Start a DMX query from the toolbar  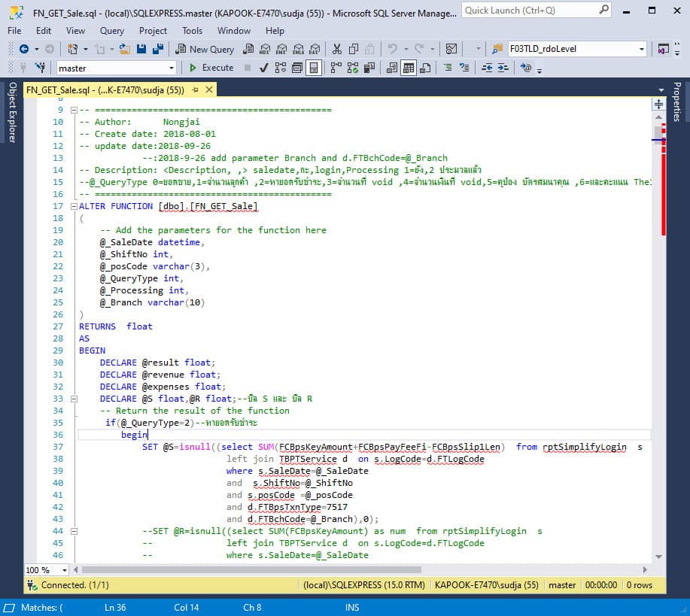(x=281, y=50)
